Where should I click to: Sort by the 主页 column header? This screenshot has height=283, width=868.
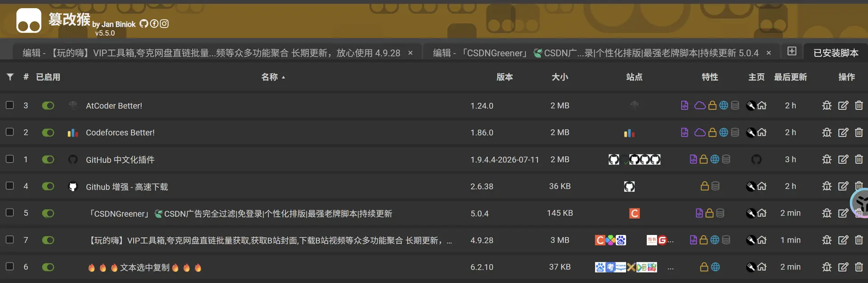pos(756,77)
